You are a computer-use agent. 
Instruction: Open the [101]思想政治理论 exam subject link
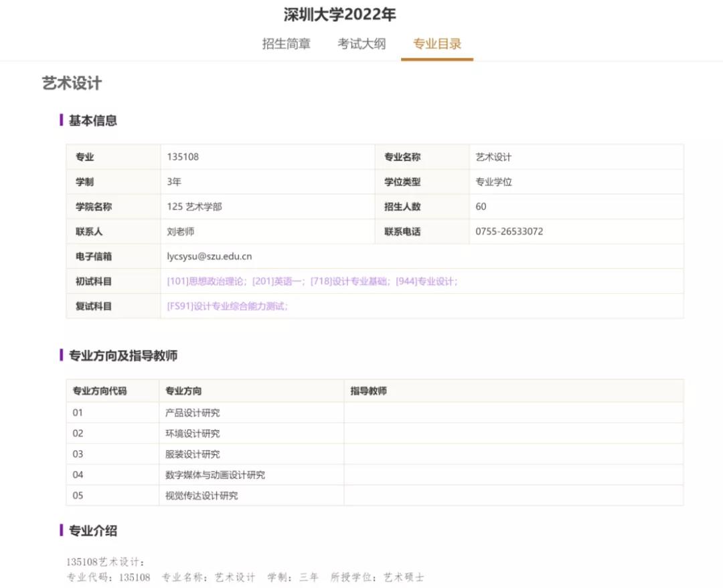click(207, 281)
